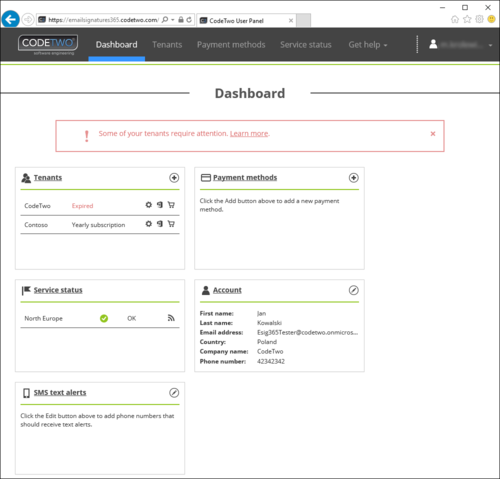Open the Tenants nav item
This screenshot has width=500, height=479.
pyautogui.click(x=167, y=45)
